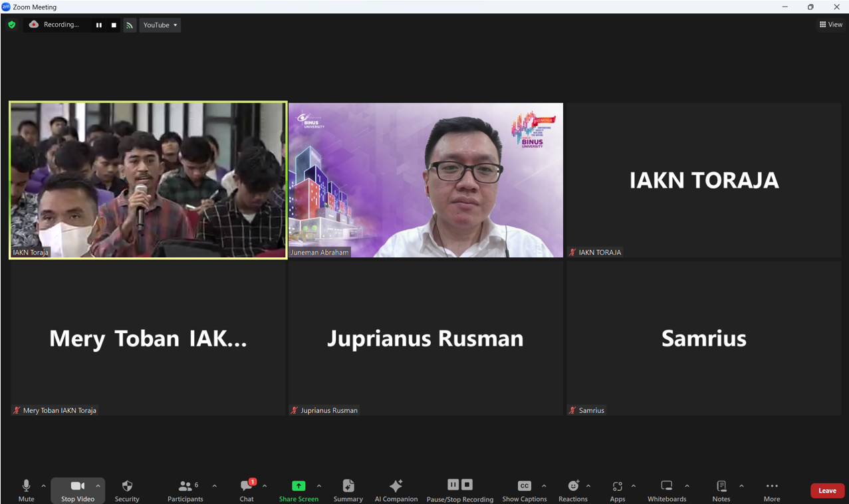Open meeting Summary
The image size is (849, 504).
coord(348,491)
